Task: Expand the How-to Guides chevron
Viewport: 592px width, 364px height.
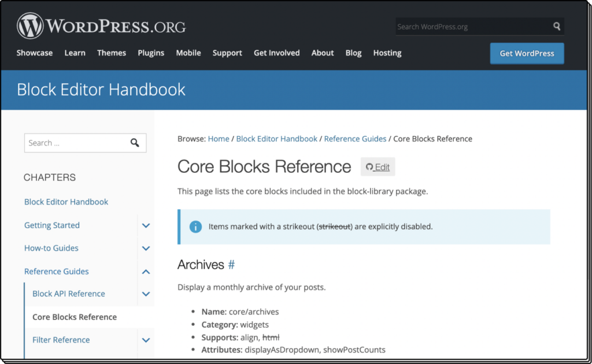Action: (146, 248)
